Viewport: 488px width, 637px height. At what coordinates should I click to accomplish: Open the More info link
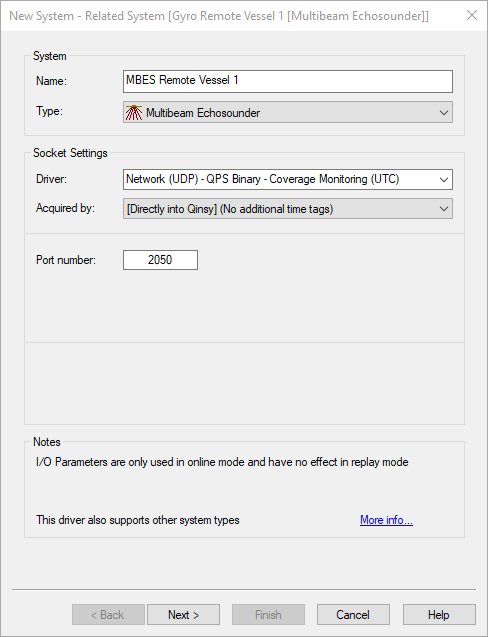pyautogui.click(x=386, y=520)
